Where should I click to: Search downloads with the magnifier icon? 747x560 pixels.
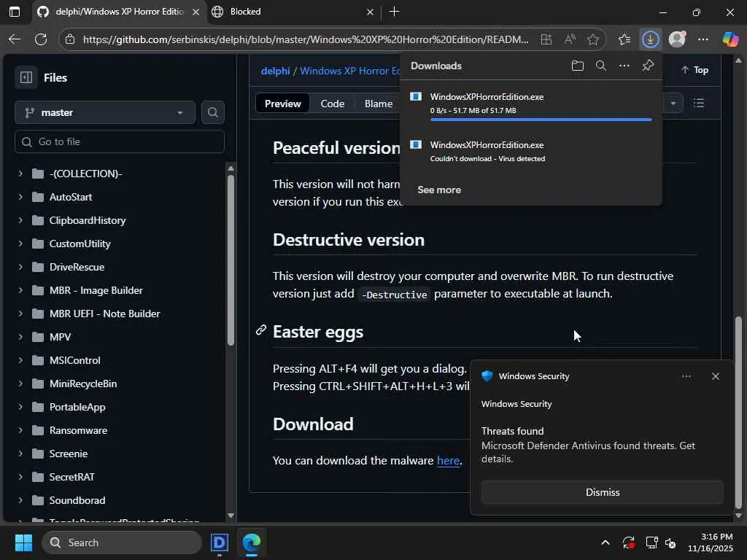tap(601, 66)
